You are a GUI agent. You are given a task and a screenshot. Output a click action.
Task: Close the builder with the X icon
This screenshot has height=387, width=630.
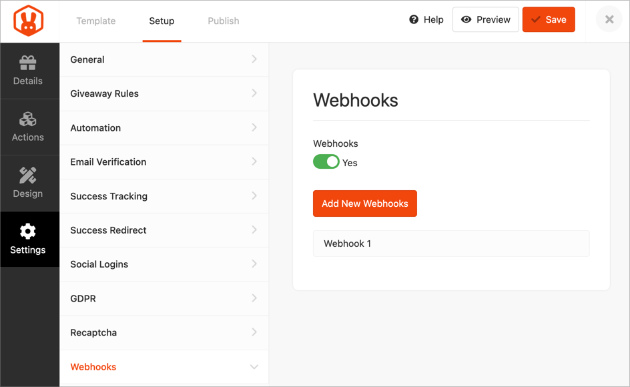[609, 19]
